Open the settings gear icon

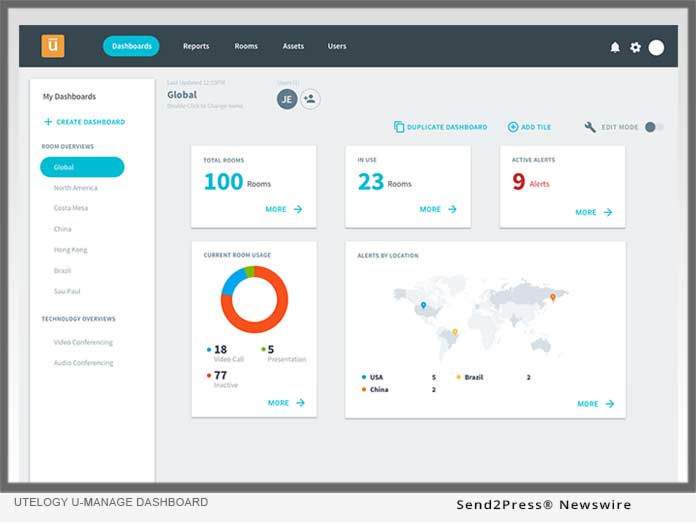click(635, 47)
